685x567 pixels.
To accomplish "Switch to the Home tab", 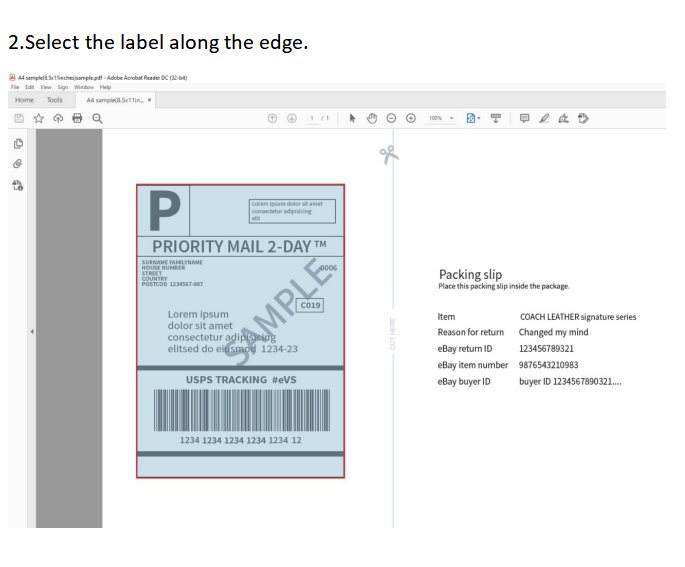I will (x=24, y=100).
